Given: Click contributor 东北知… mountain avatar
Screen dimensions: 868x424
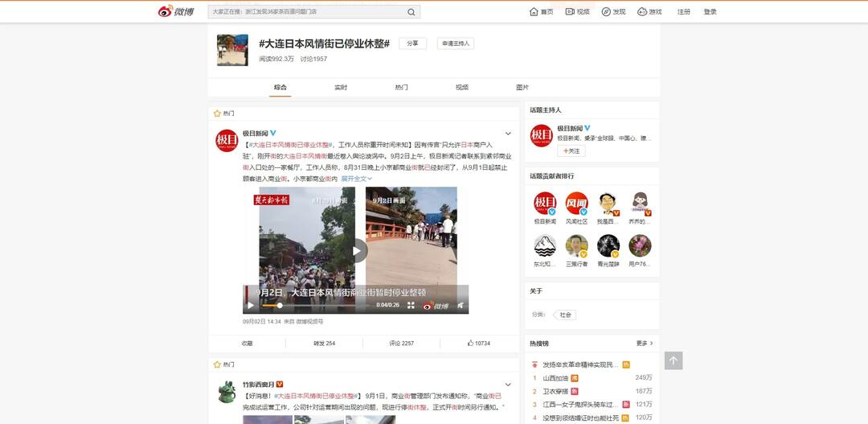Looking at the screenshot, I should click(545, 245).
